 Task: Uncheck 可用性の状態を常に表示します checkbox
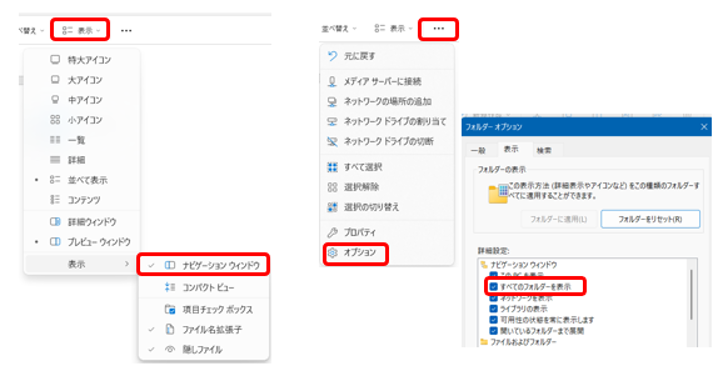pos(493,320)
